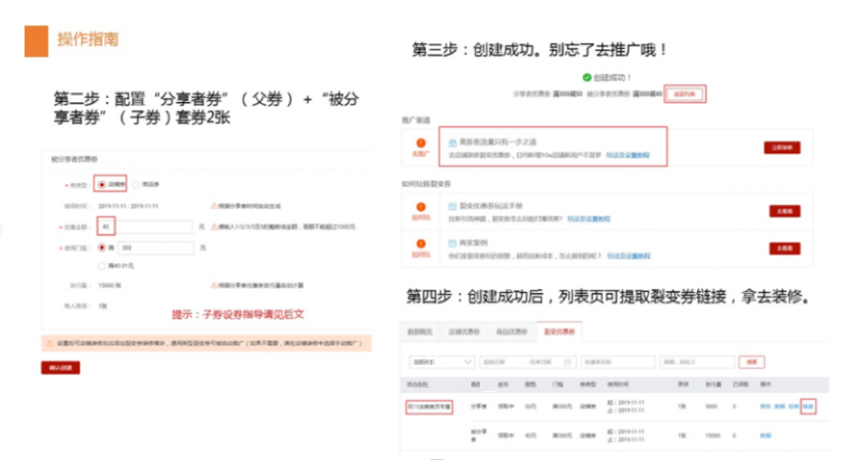The image size is (866, 460).
Task: Click the exclamation icon in 商家案例 row
Action: click(x=421, y=244)
